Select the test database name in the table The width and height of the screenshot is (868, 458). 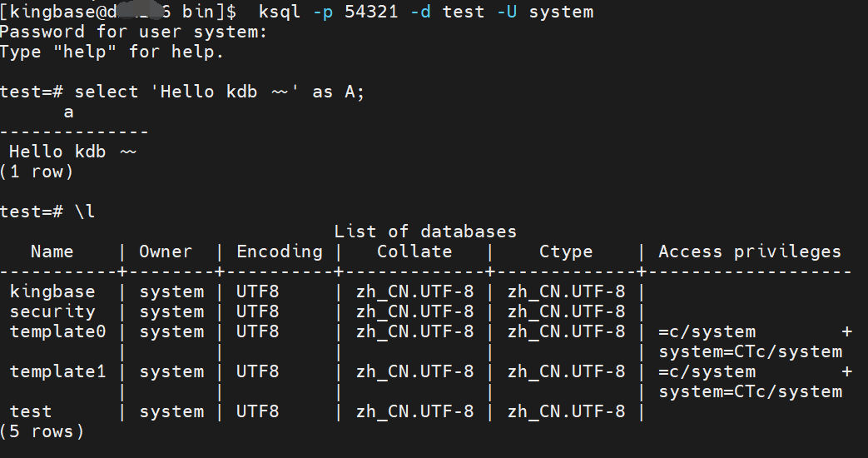(31, 411)
